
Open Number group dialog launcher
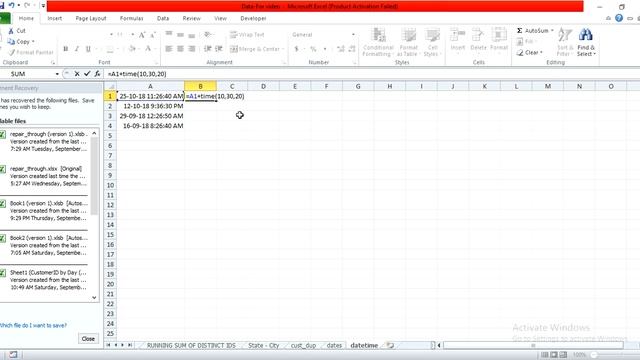[354, 62]
